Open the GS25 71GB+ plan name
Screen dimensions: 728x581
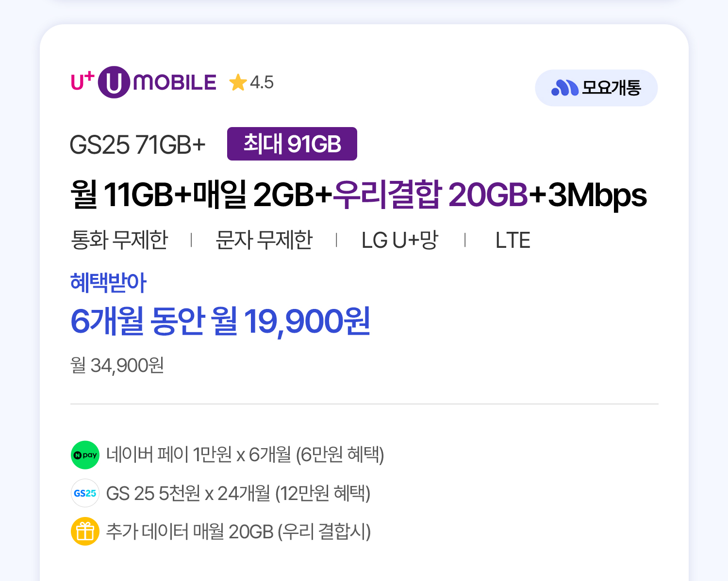click(138, 145)
